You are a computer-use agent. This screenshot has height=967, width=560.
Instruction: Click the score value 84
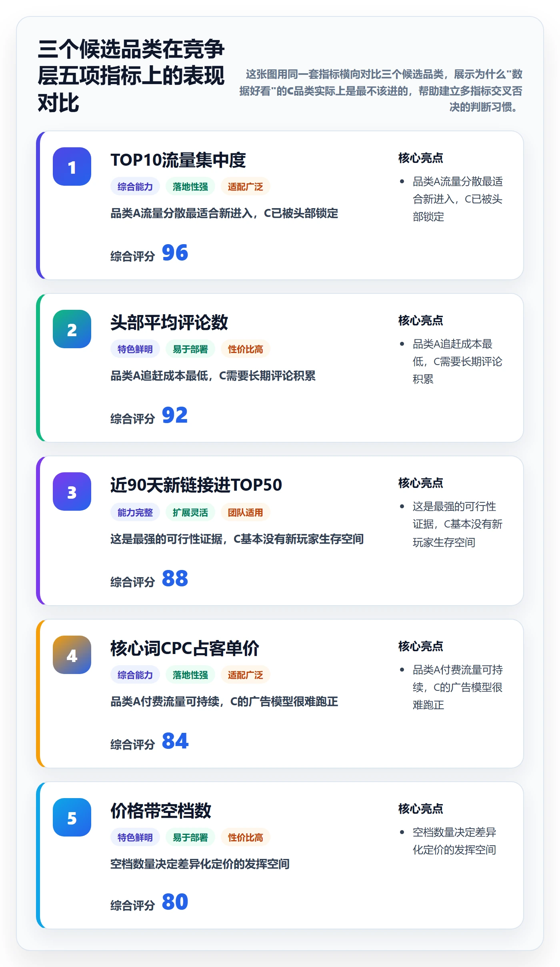coord(175,741)
